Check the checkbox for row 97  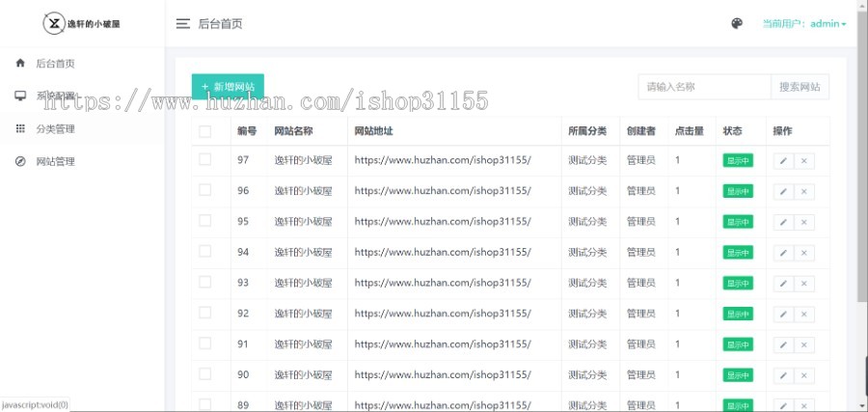204,159
